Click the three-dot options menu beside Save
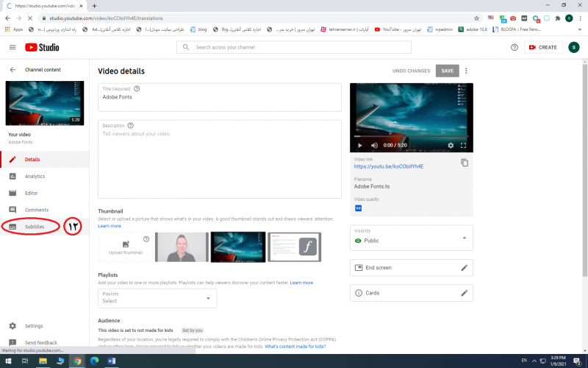588x368 pixels. point(466,71)
